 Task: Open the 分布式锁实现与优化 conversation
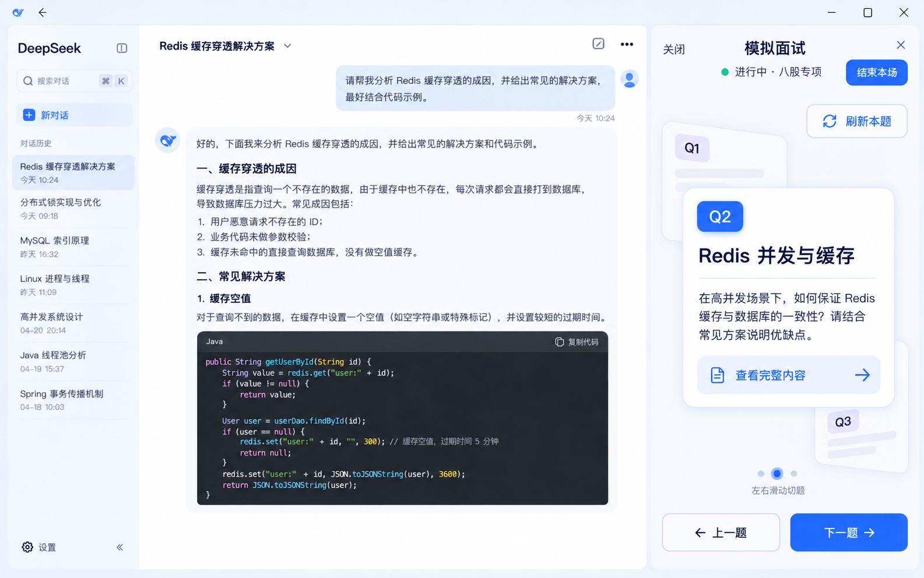73,209
